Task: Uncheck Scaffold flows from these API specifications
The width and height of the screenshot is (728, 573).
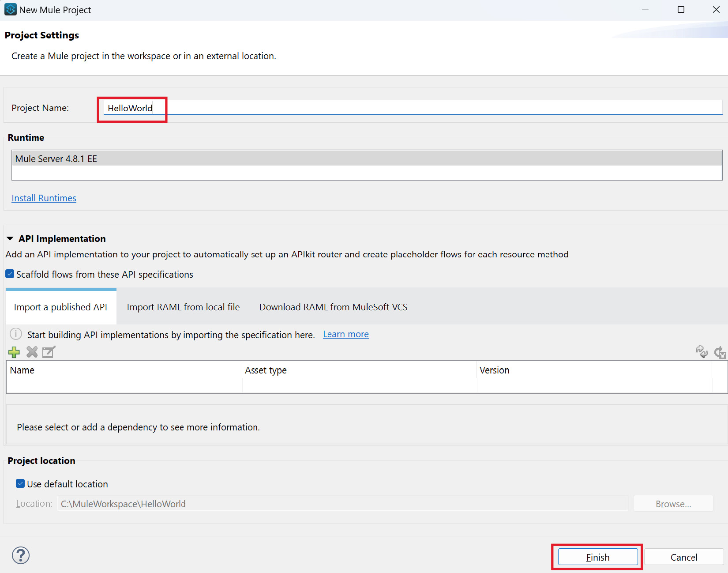Action: pyautogui.click(x=9, y=274)
